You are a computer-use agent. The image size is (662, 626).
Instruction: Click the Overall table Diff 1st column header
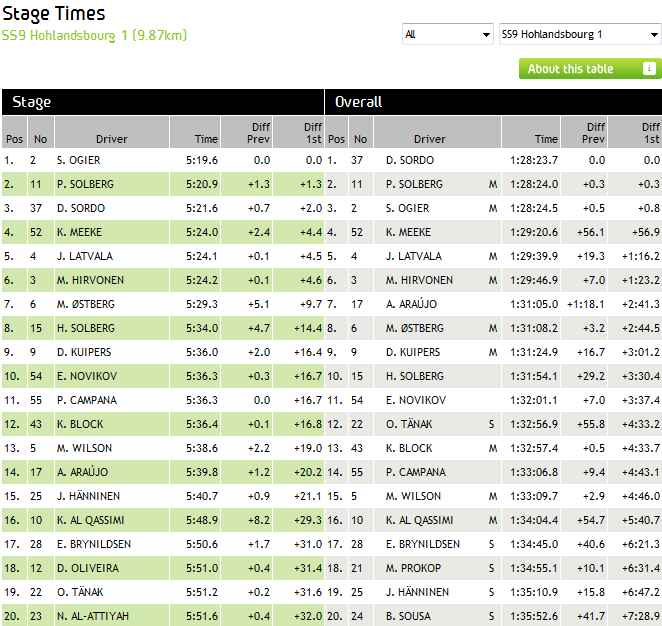coord(650,133)
